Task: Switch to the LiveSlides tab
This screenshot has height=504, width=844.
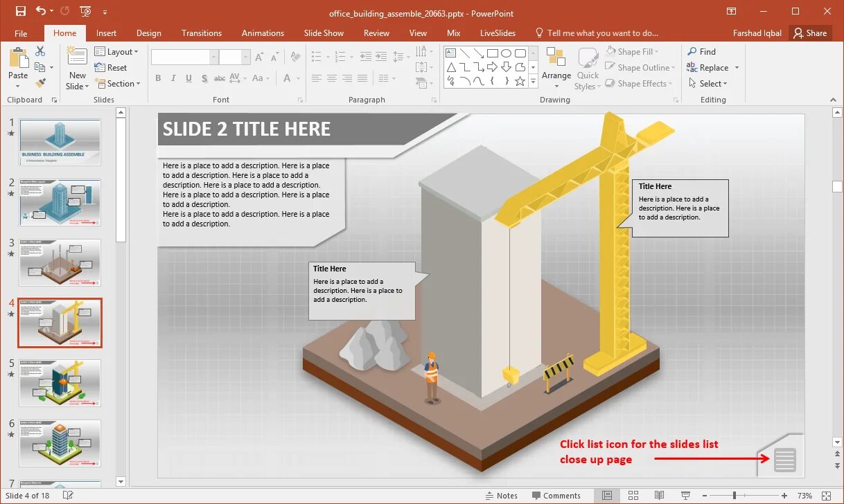Action: 498,33
